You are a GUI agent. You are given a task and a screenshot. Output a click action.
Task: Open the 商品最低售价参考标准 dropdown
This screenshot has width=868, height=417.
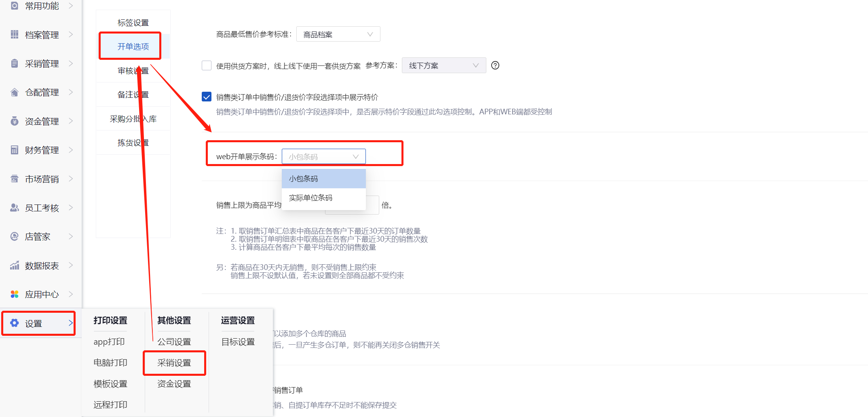[338, 34]
